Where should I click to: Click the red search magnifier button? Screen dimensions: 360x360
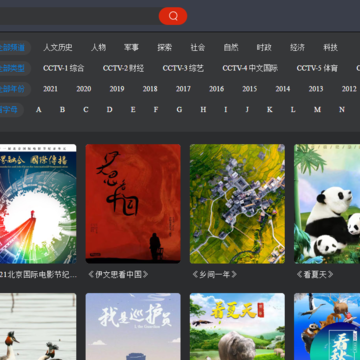coord(173,16)
